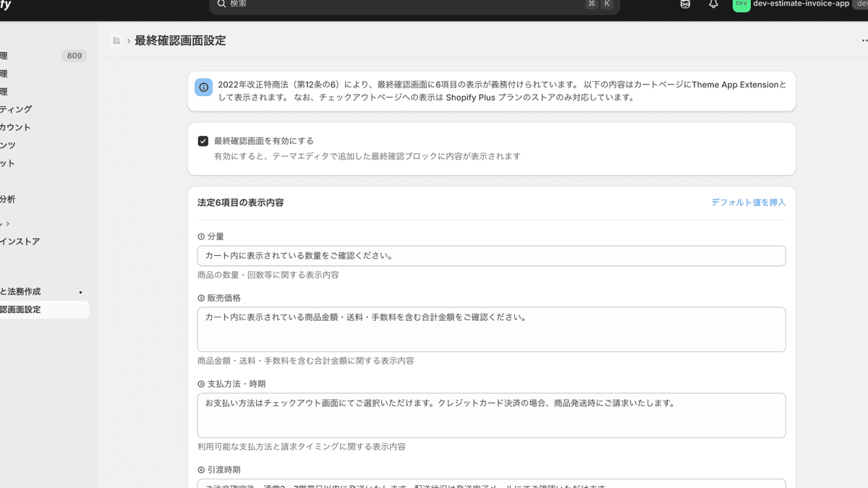Screen dimensions: 868x488
Task: Click the magnifier icon in the search bar
Action: [221, 5]
